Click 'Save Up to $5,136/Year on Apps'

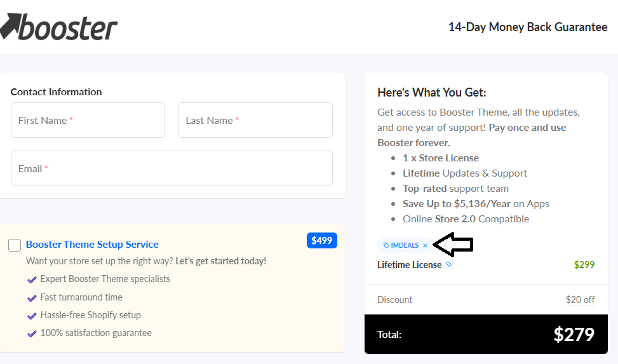(x=476, y=204)
